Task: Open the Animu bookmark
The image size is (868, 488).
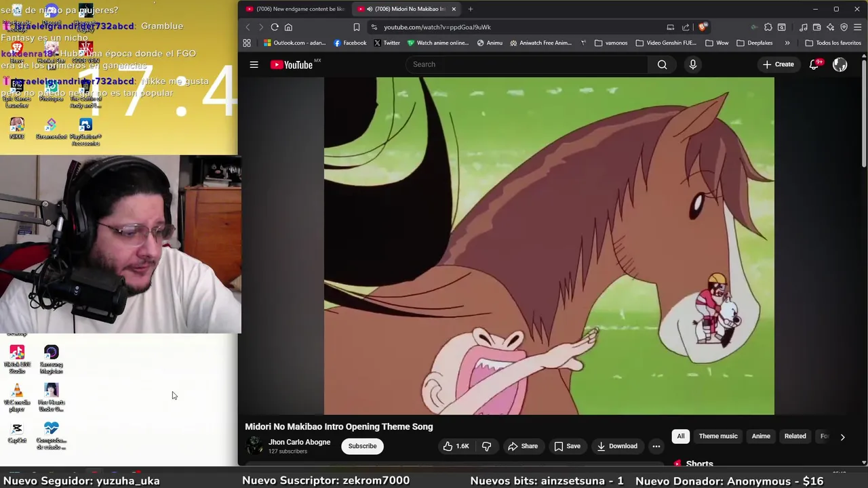Action: (x=490, y=43)
